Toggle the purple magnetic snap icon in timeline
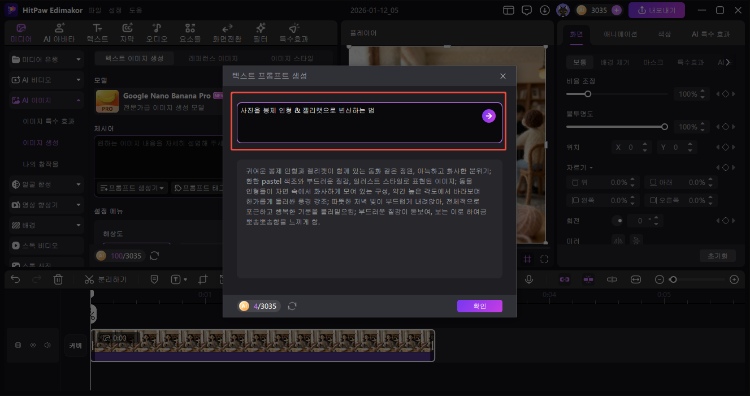Viewport: 750px width, 396px height. coord(588,279)
